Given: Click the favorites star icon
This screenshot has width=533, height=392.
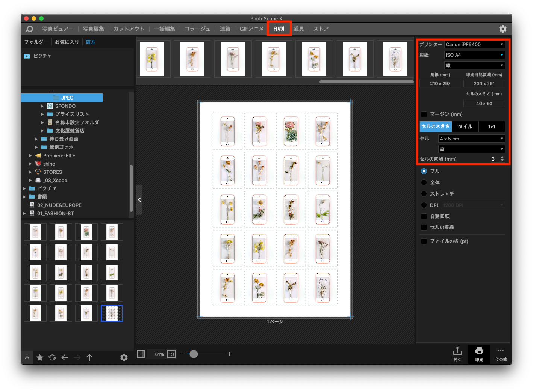Looking at the screenshot, I should click(40, 357).
